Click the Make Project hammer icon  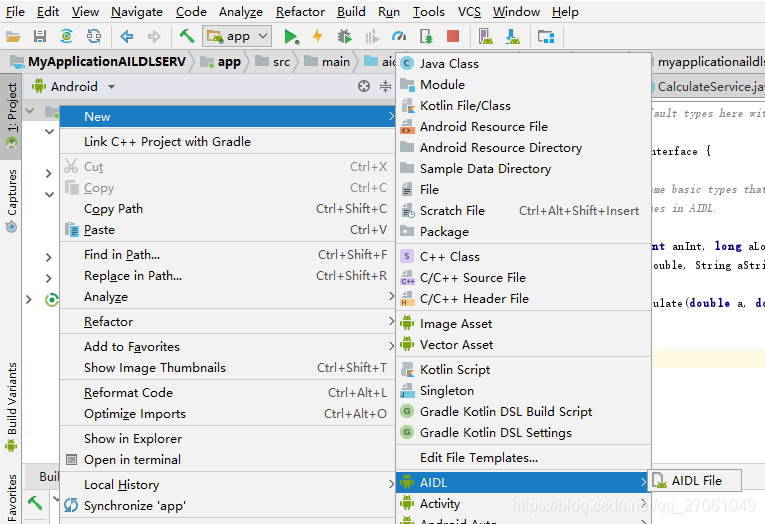pos(187,36)
